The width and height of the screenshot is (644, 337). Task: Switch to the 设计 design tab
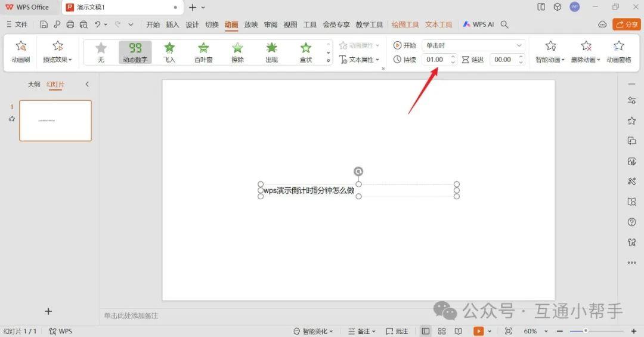(x=192, y=24)
